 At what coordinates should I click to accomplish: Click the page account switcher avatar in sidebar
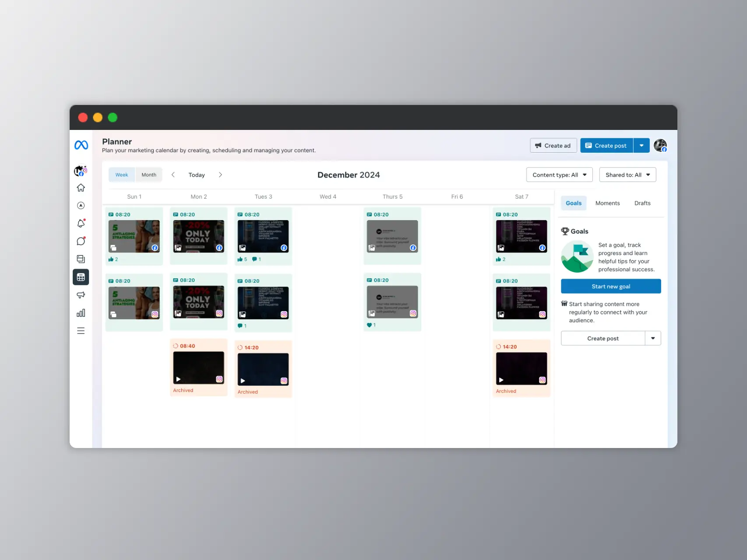[x=81, y=171]
